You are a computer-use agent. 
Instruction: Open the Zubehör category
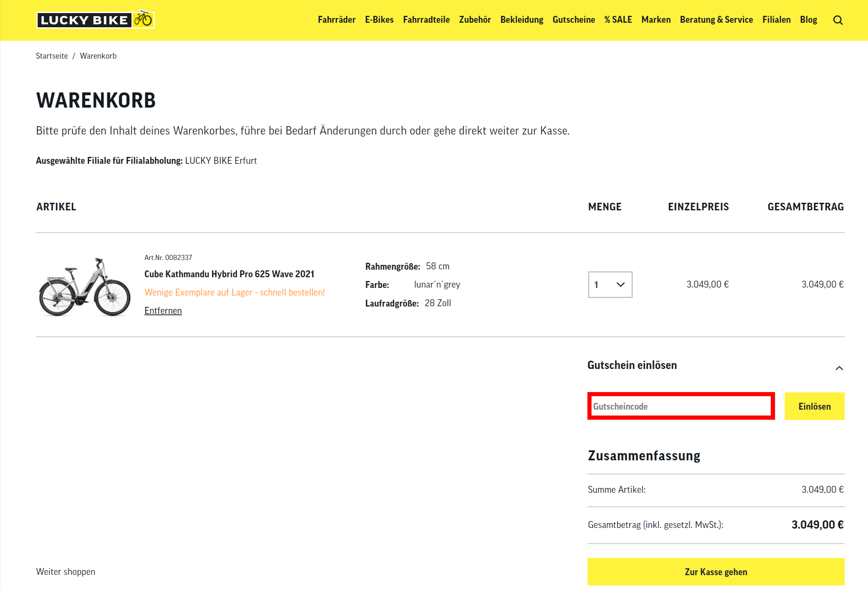(x=475, y=20)
